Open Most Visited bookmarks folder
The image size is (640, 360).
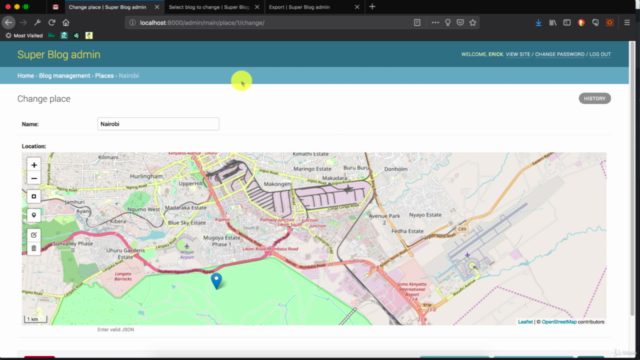[x=24, y=36]
